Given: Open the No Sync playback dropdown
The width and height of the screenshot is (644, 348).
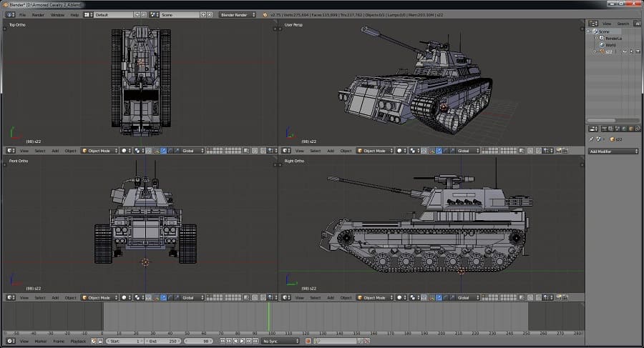Looking at the screenshot, I should pyautogui.click(x=280, y=342).
